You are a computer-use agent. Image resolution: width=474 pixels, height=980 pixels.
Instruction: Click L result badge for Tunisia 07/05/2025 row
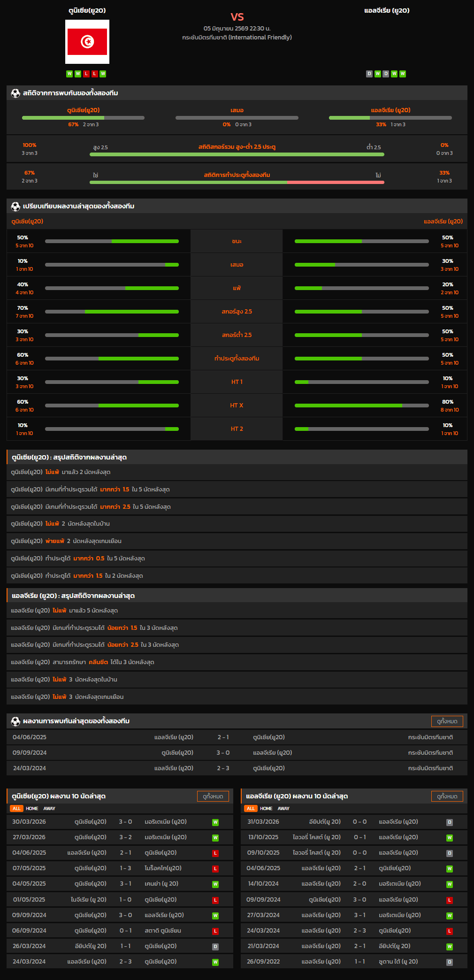point(215,868)
